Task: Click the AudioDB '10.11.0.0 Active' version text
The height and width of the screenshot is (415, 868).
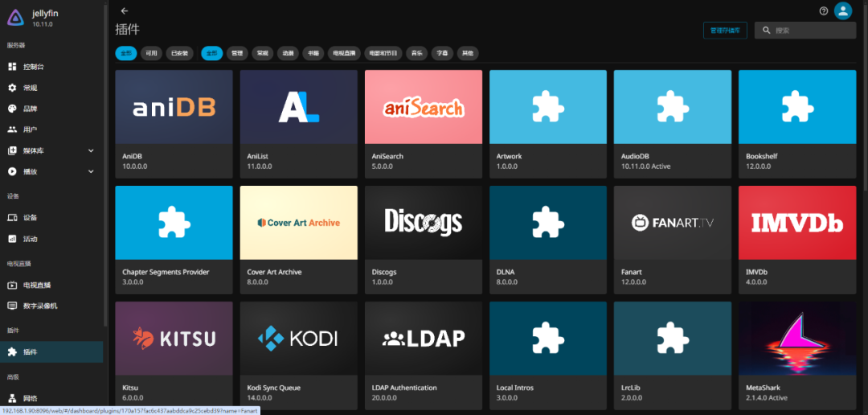Action: click(645, 166)
